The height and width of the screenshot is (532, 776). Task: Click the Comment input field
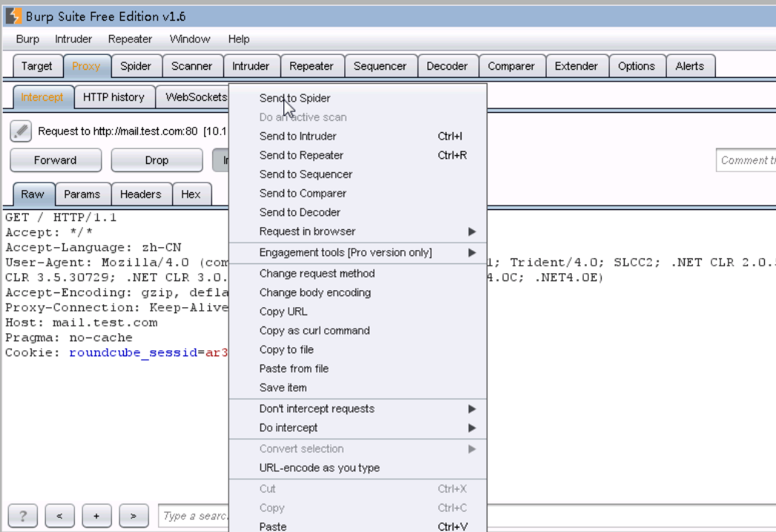pos(746,160)
